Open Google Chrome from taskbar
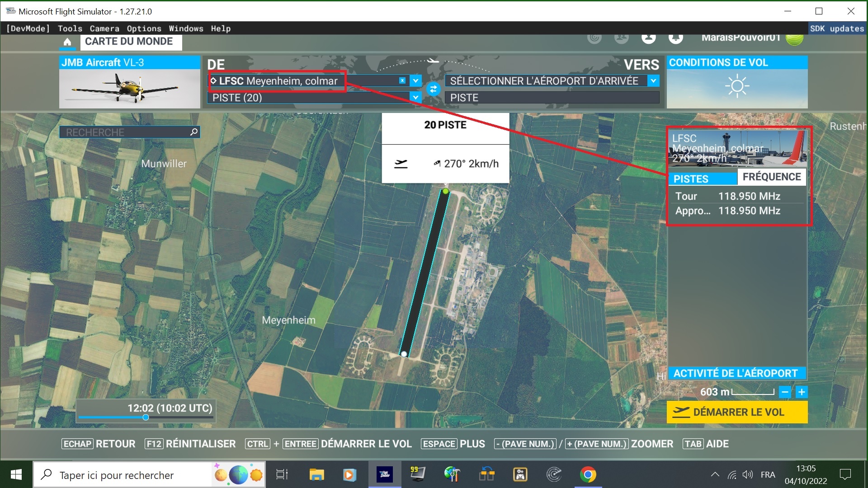This screenshot has width=868, height=488. pos(588,474)
